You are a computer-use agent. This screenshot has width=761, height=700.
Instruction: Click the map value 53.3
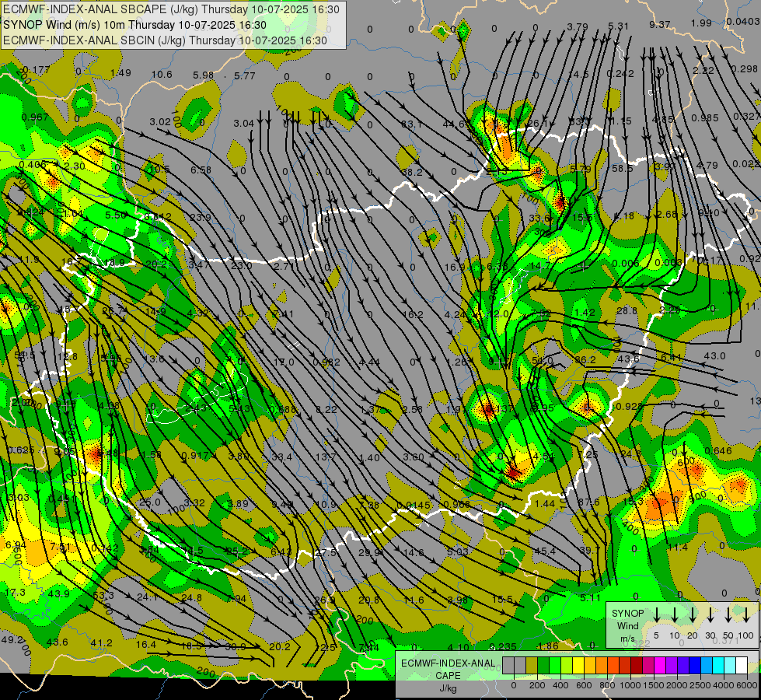pos(103,596)
